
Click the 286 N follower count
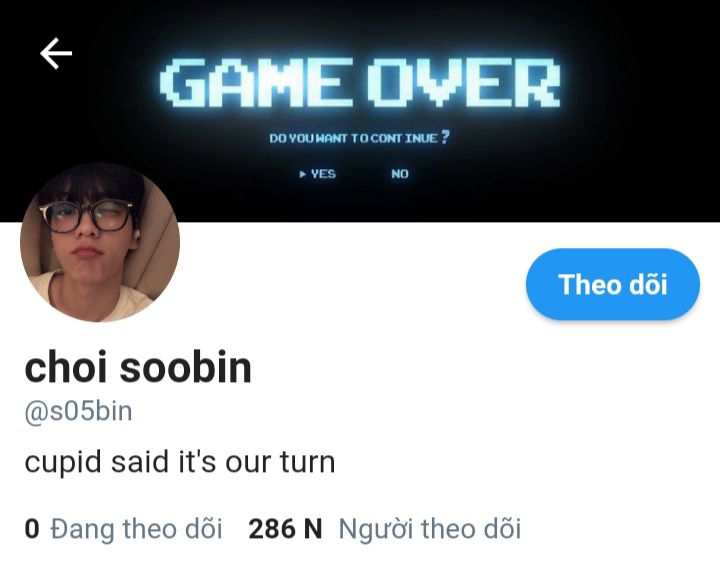(285, 528)
